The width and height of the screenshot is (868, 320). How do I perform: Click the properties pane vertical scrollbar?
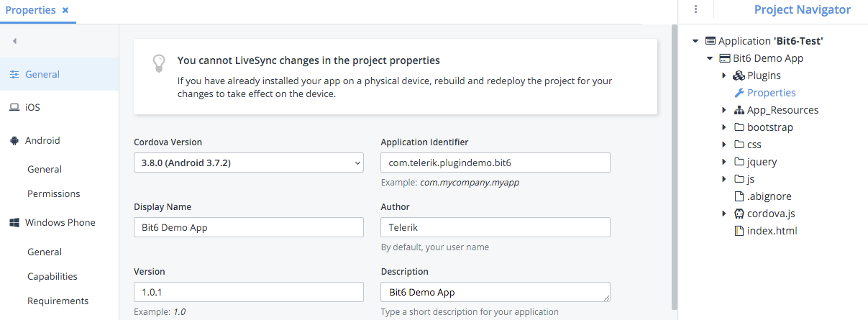coord(674,165)
